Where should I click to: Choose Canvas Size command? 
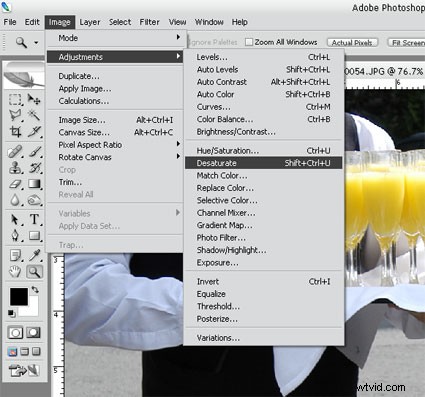point(115,132)
